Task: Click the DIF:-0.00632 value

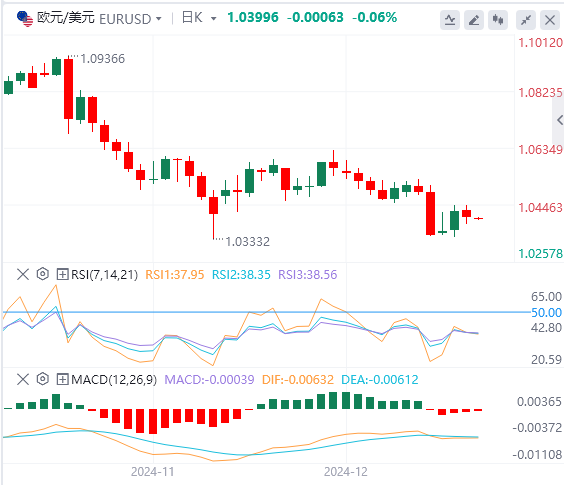Action: (298, 380)
